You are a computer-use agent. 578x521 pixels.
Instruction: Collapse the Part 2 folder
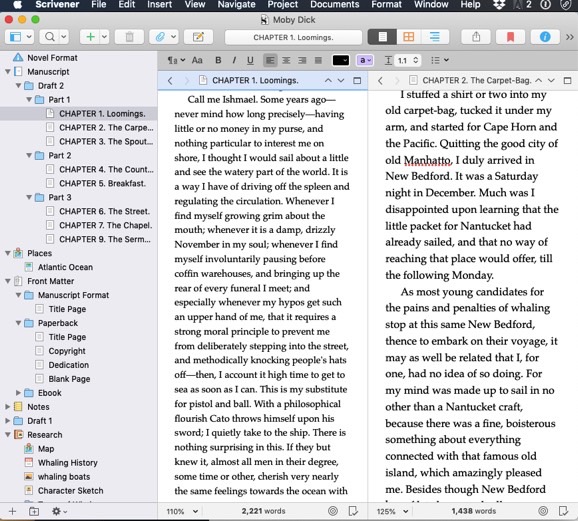click(29, 156)
